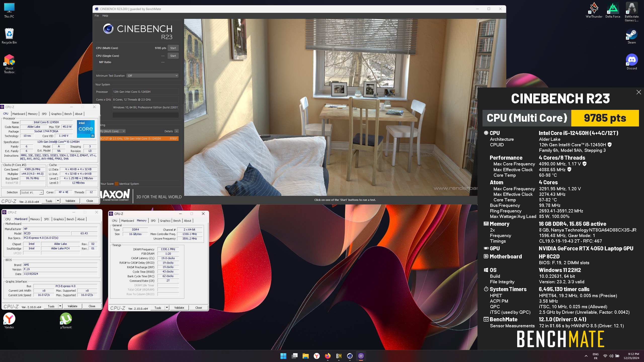Screen dimensions: 644x362
Task: Open CPU tab in Memory CPU-Z window
Action: pyautogui.click(x=114, y=221)
